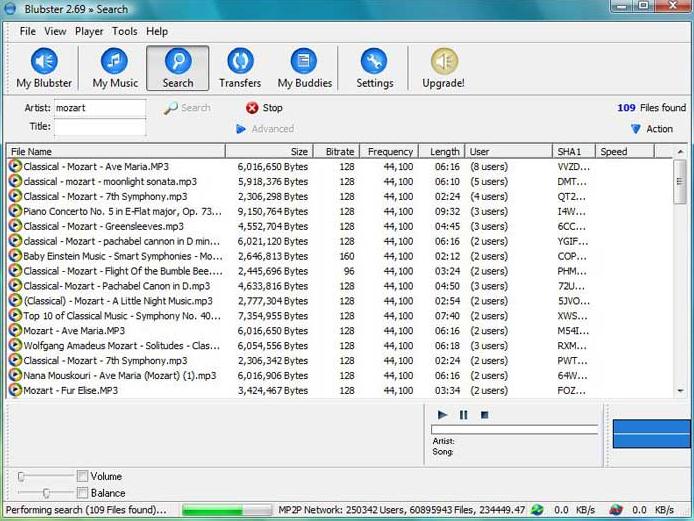The image size is (694, 521).
Task: Sort by Frequency column header
Action: coord(389,151)
